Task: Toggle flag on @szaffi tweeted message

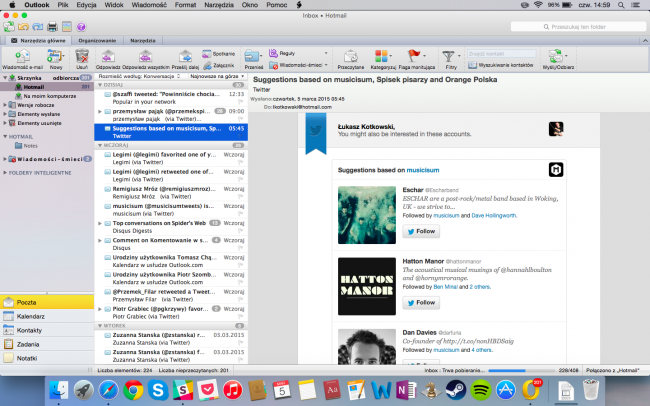Action: click(240, 102)
